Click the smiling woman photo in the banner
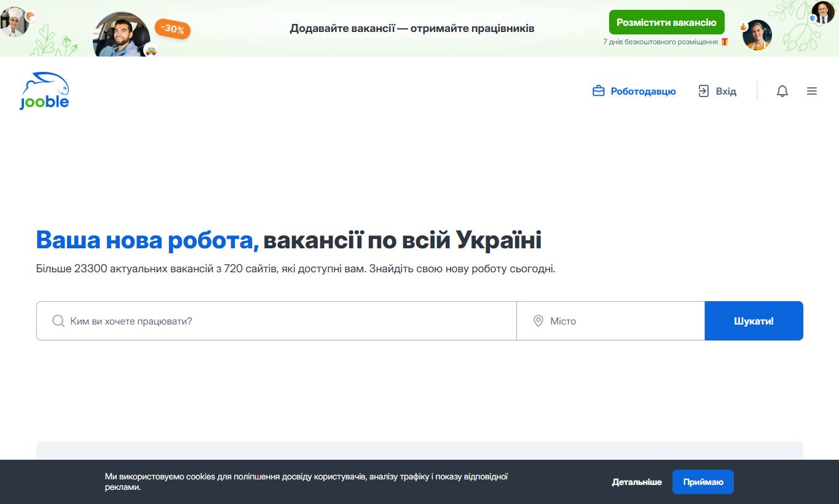Viewport: 839px width, 504px height. pyautogui.click(x=757, y=34)
